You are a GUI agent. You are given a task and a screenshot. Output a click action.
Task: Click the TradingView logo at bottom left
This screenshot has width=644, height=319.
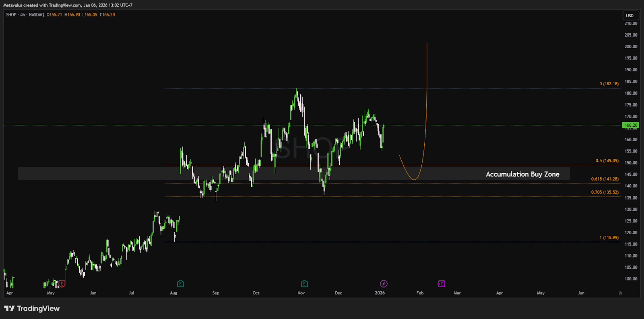click(x=32, y=309)
